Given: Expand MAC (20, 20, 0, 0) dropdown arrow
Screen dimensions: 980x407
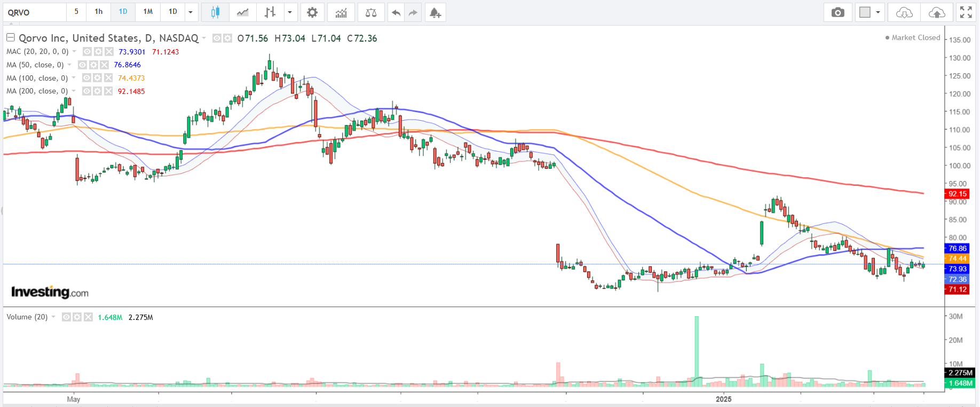Looking at the screenshot, I should tap(74, 52).
